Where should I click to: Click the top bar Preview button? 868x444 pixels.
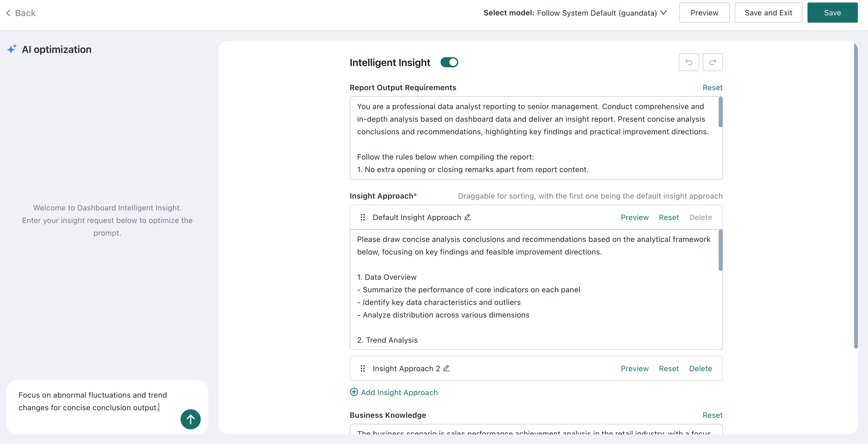pyautogui.click(x=704, y=13)
